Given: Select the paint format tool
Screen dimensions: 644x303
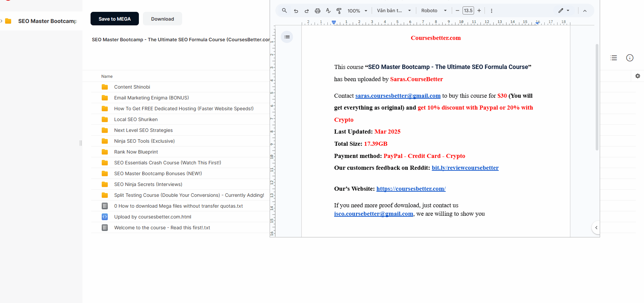Looking at the screenshot, I should coord(339,11).
